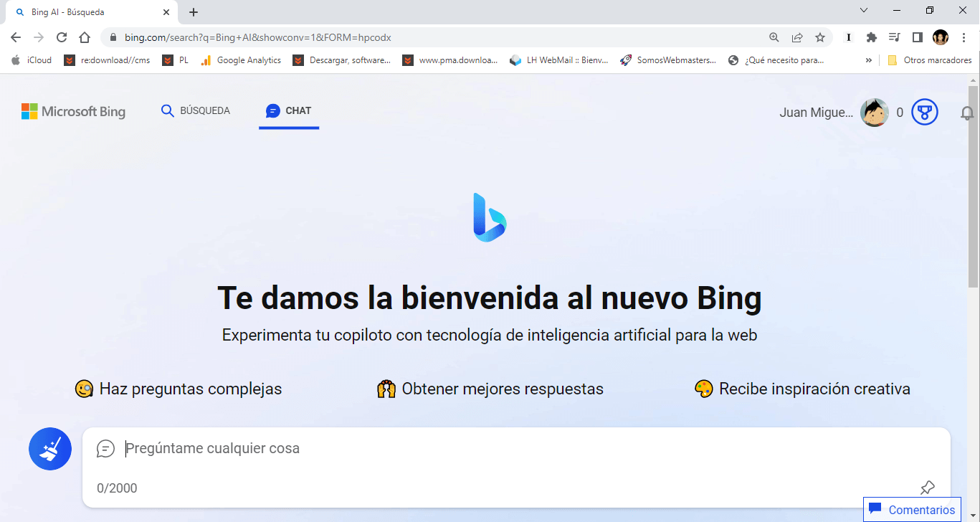Viewport: 980px width, 522px height.
Task: Open the ¿Qué necesito para bookmark
Action: (776, 60)
